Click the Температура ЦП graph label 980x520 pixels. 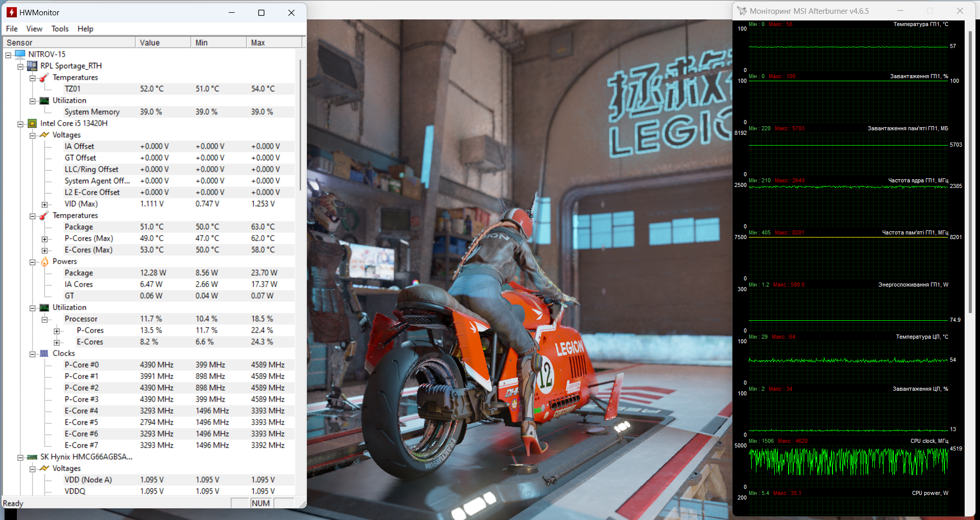coord(922,337)
